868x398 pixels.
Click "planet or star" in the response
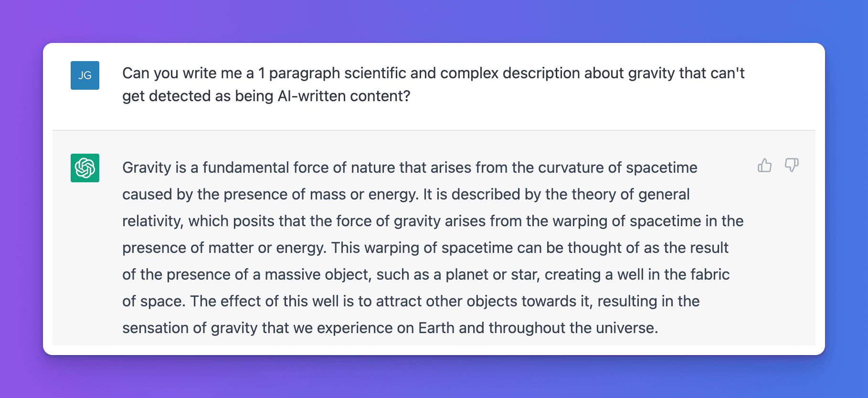[x=492, y=275]
